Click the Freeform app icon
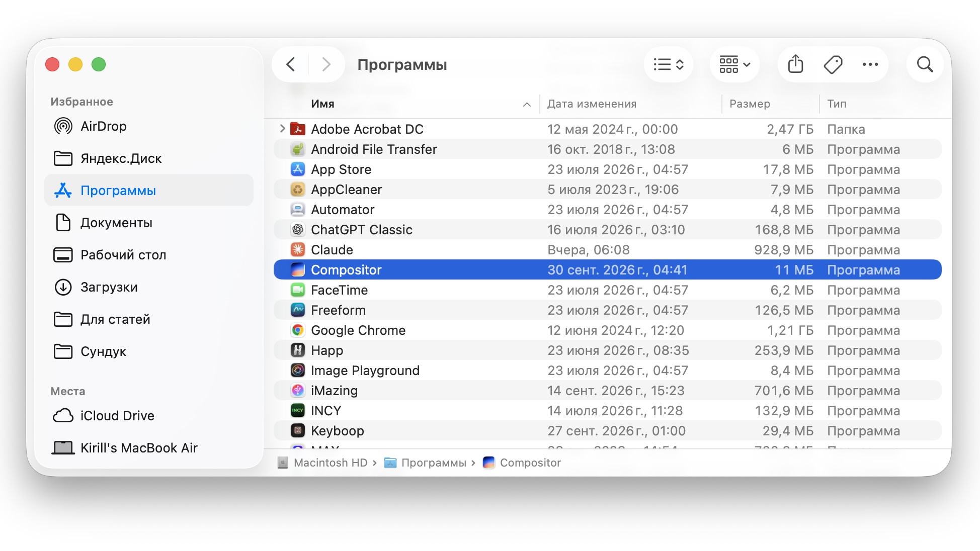 point(298,310)
